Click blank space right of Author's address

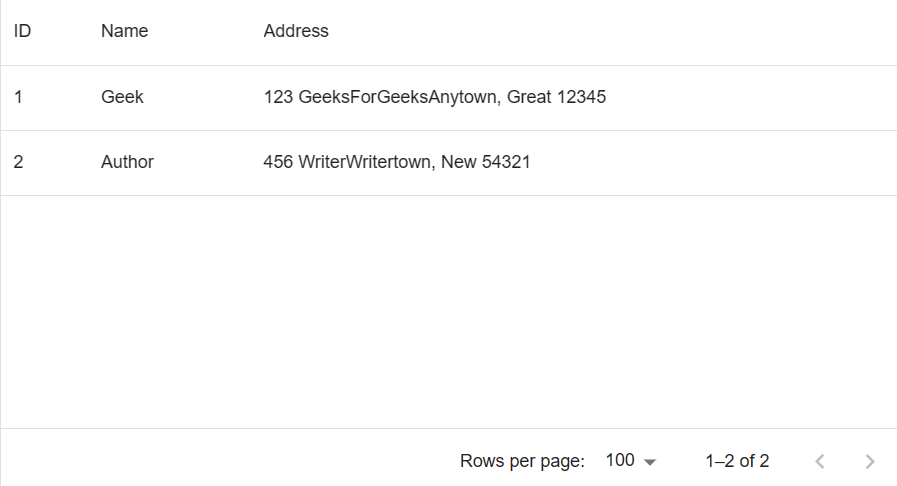720,161
